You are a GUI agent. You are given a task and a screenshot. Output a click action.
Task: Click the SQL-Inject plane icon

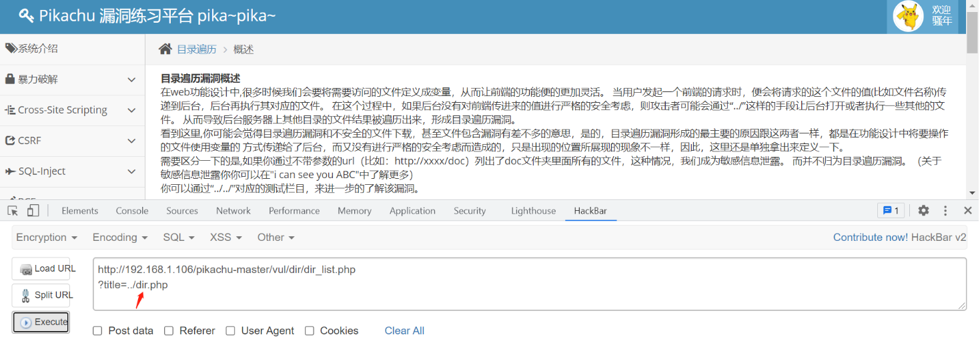pos(10,171)
